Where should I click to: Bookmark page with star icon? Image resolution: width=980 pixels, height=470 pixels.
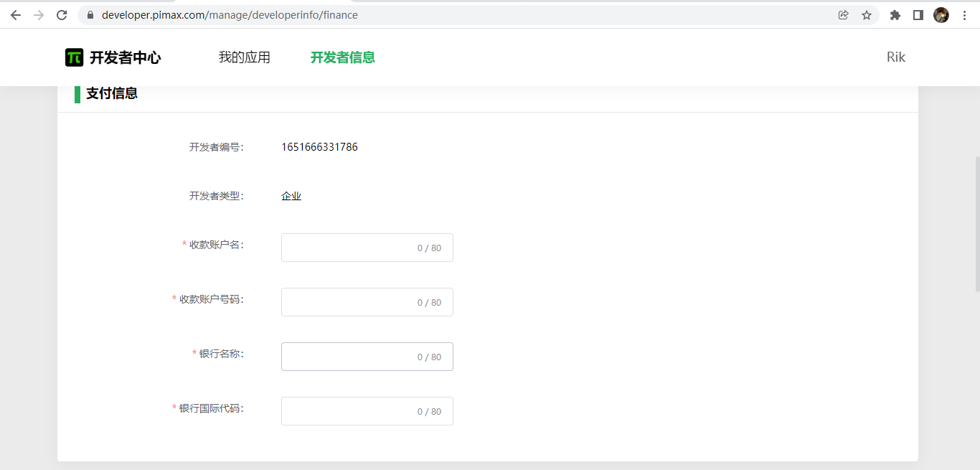click(x=867, y=15)
